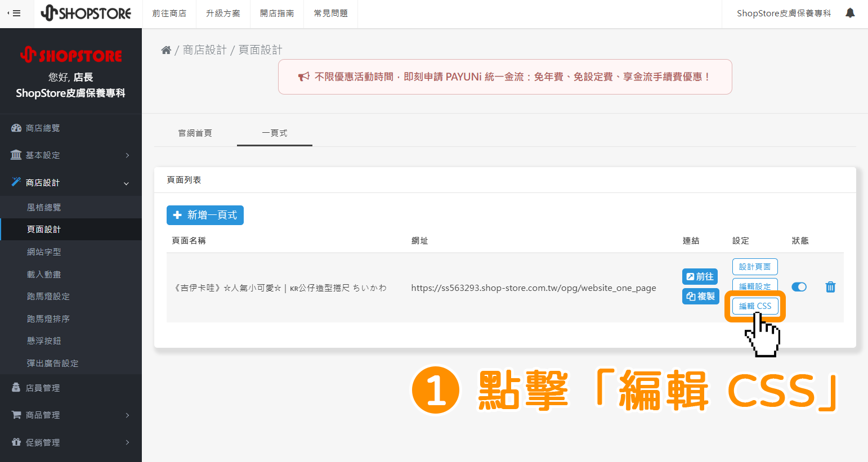The height and width of the screenshot is (462, 868).
Task: Expand the 商品管理 chevron
Action: [x=128, y=415]
